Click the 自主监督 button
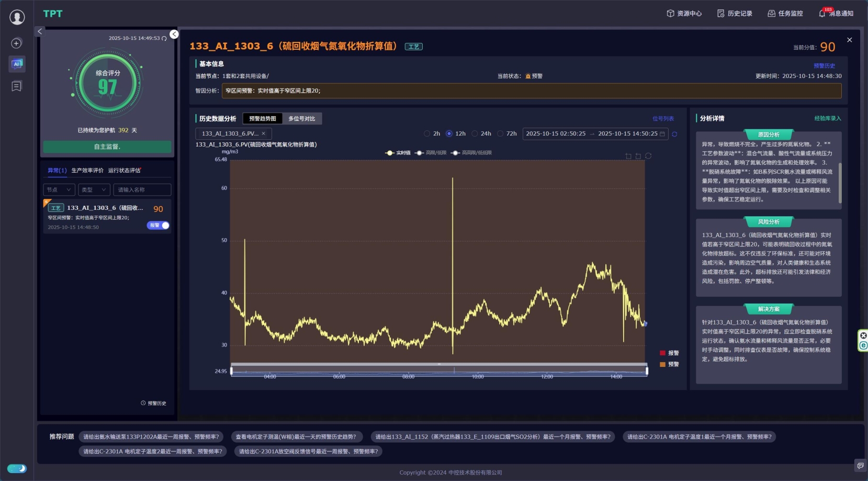The height and width of the screenshot is (481, 868). (107, 147)
